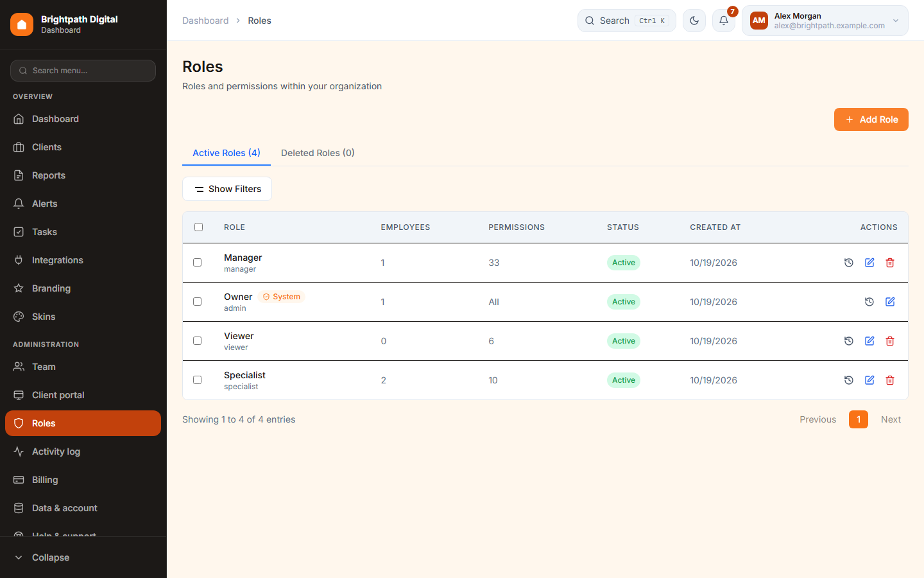This screenshot has height=578, width=924.
Task: Open notifications bell
Action: point(724,21)
